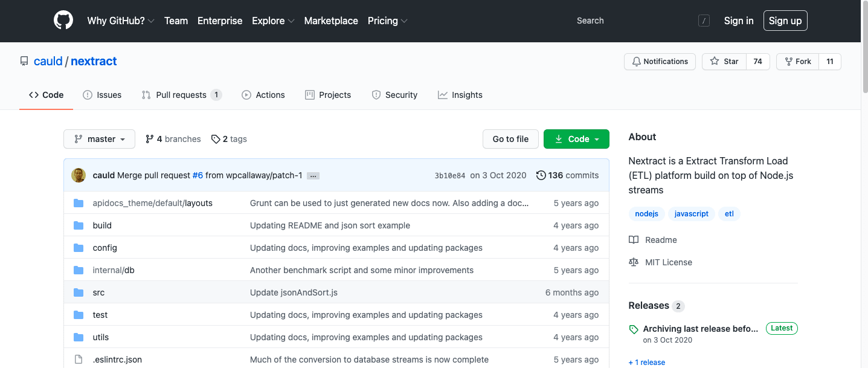This screenshot has width=868, height=368.
Task: Click the folder icon for internal/db
Action: (x=79, y=270)
